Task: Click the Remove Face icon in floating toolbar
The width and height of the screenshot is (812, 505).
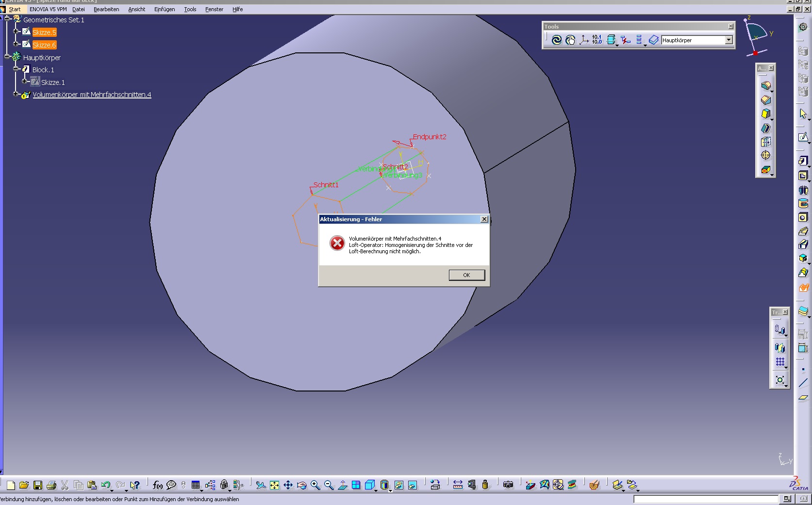Action: click(766, 169)
